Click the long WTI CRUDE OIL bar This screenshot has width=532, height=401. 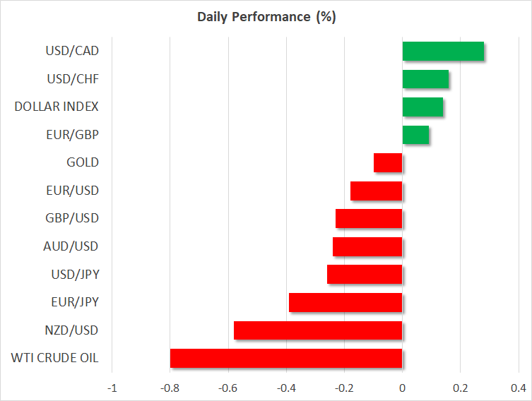[x=286, y=358]
